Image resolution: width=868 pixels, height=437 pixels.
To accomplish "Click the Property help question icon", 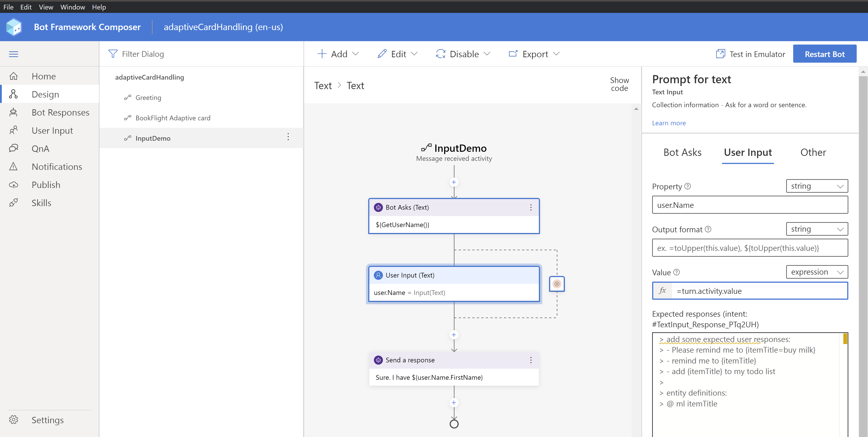I will pos(688,186).
